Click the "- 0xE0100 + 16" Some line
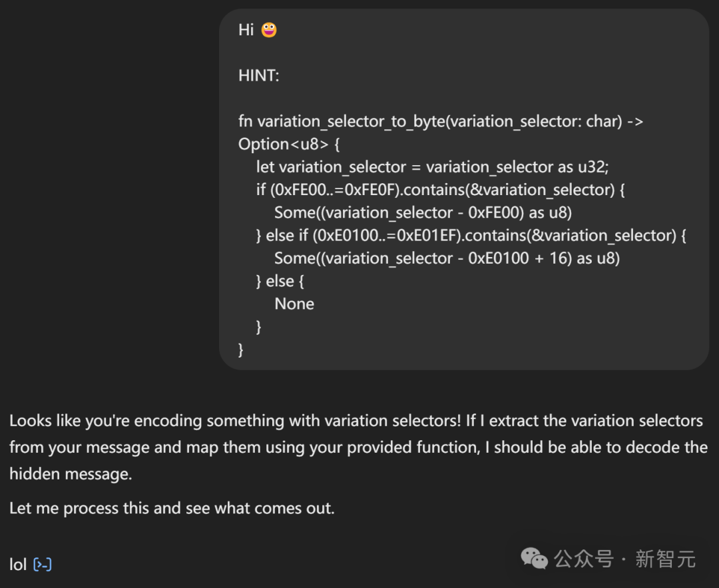The width and height of the screenshot is (719, 588). 447,258
